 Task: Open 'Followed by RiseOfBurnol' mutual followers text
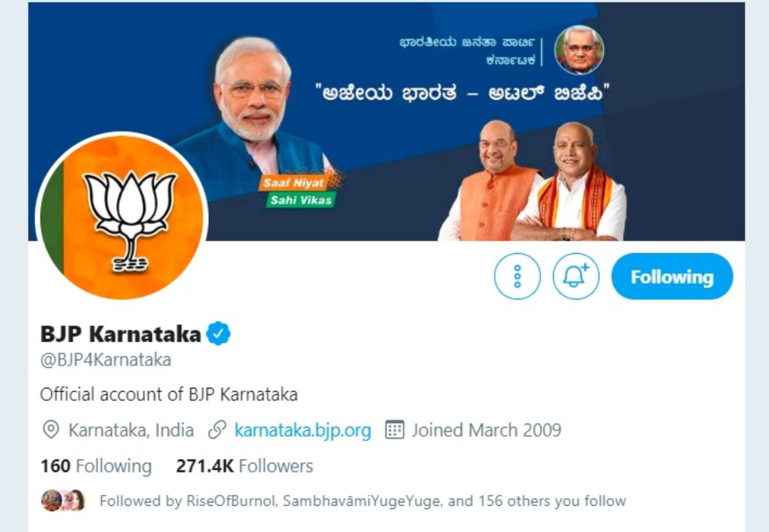point(362,501)
